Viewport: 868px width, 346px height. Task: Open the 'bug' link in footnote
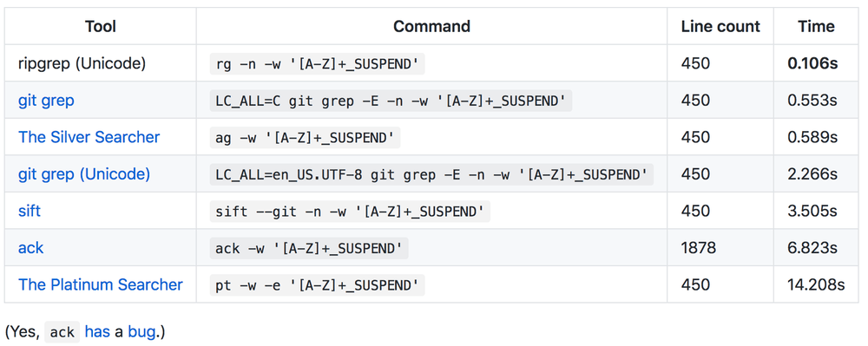pyautogui.click(x=141, y=331)
